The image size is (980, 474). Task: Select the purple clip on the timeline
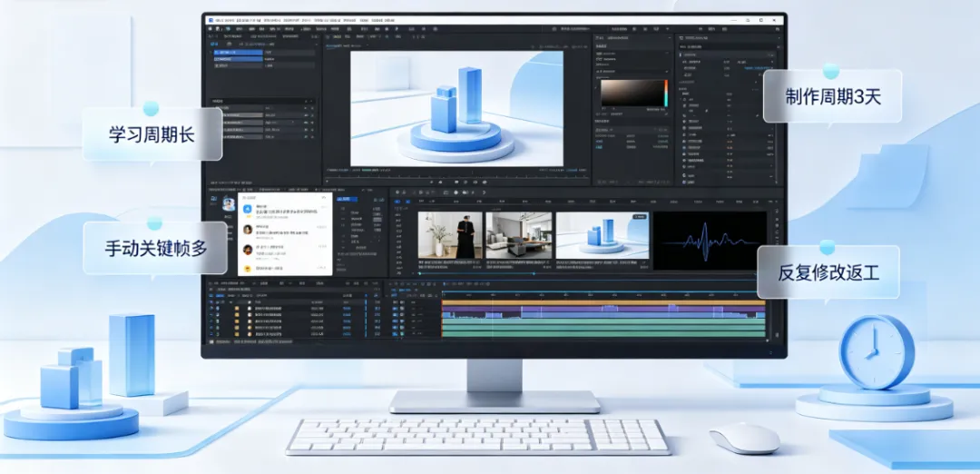pyautogui.click(x=603, y=309)
